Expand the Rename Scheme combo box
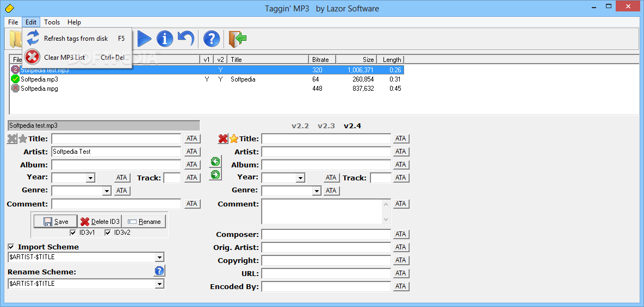Viewport: 644px width, 307px height. pos(159,284)
